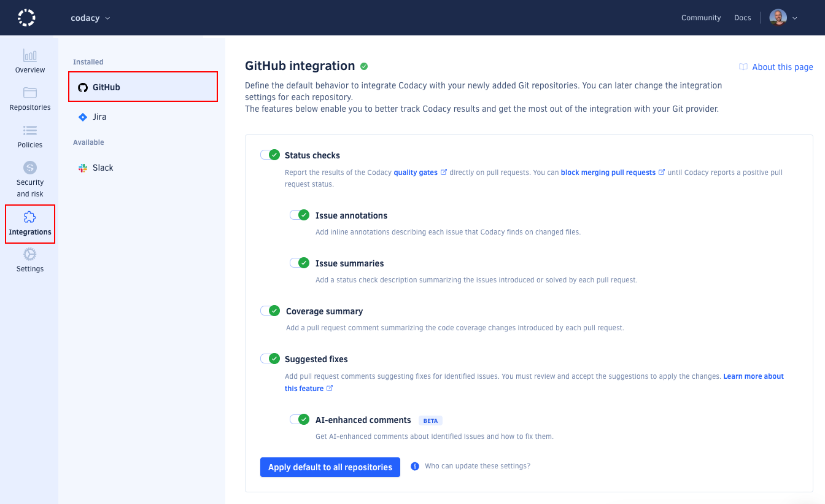Toggle the Issue annotations switch

coord(300,215)
